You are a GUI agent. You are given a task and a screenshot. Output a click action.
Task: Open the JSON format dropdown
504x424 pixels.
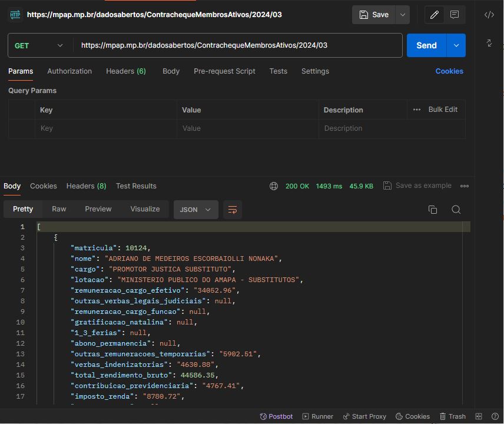(195, 210)
